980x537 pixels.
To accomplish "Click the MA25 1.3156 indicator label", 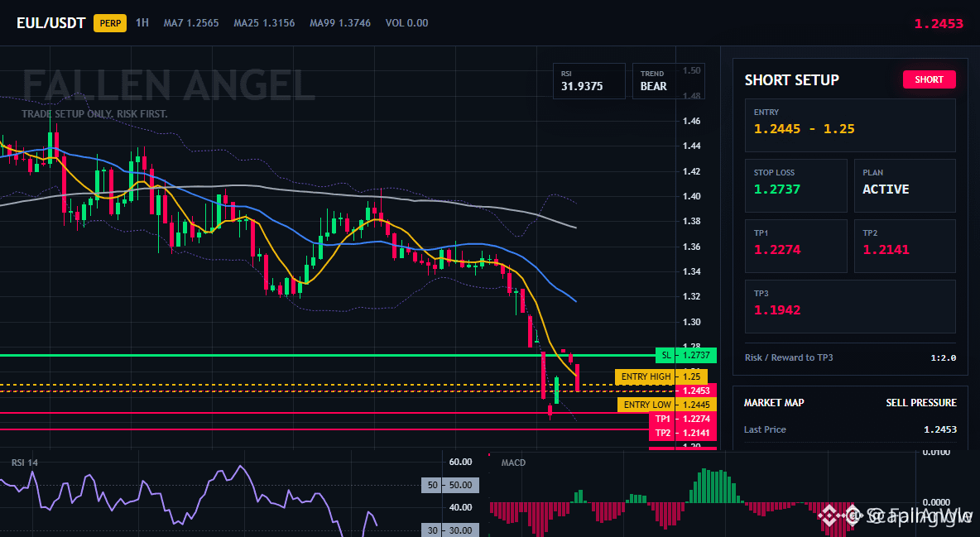I will click(264, 23).
